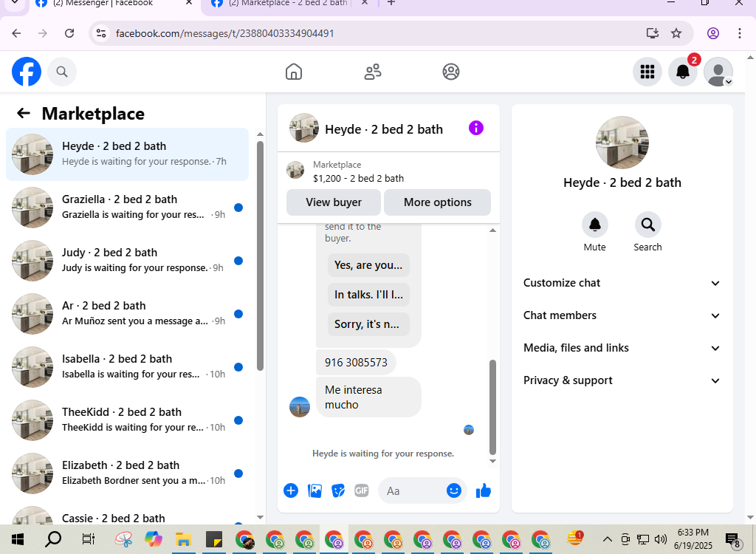Show hidden system tray icons chevron
756x554 pixels.
click(x=608, y=539)
